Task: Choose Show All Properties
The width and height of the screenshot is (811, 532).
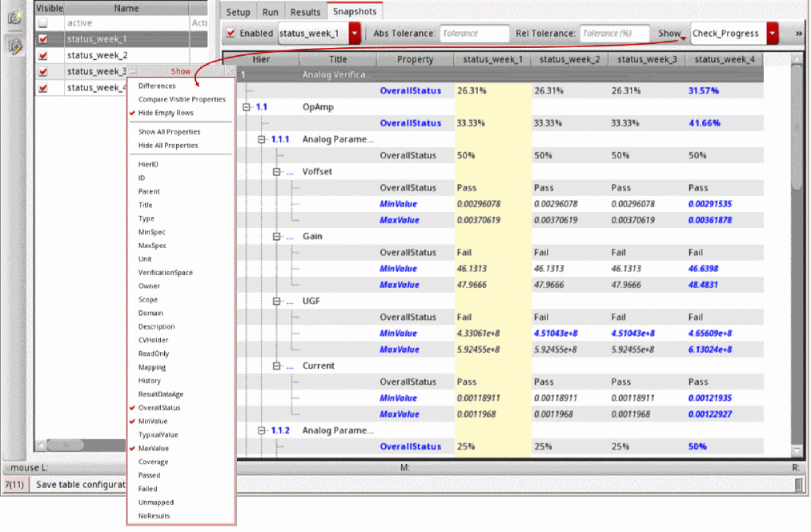Action: point(169,131)
